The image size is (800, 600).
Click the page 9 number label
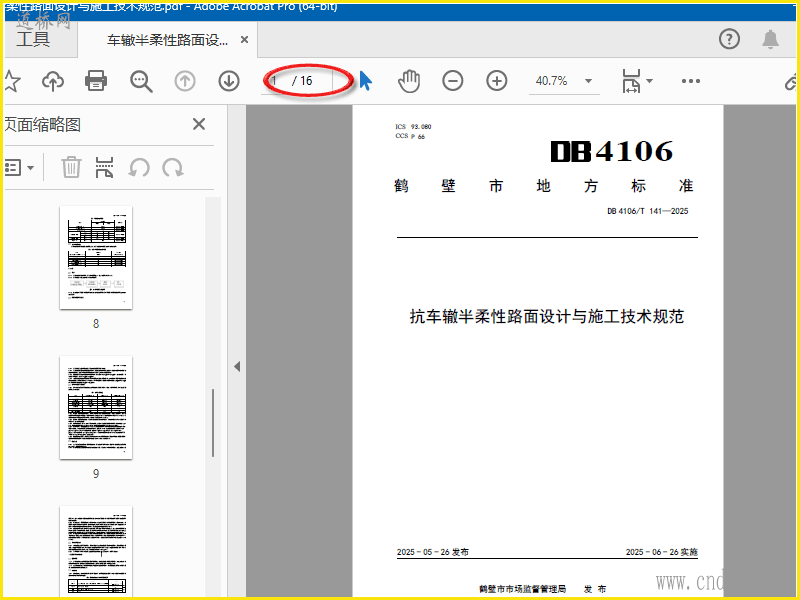point(96,473)
